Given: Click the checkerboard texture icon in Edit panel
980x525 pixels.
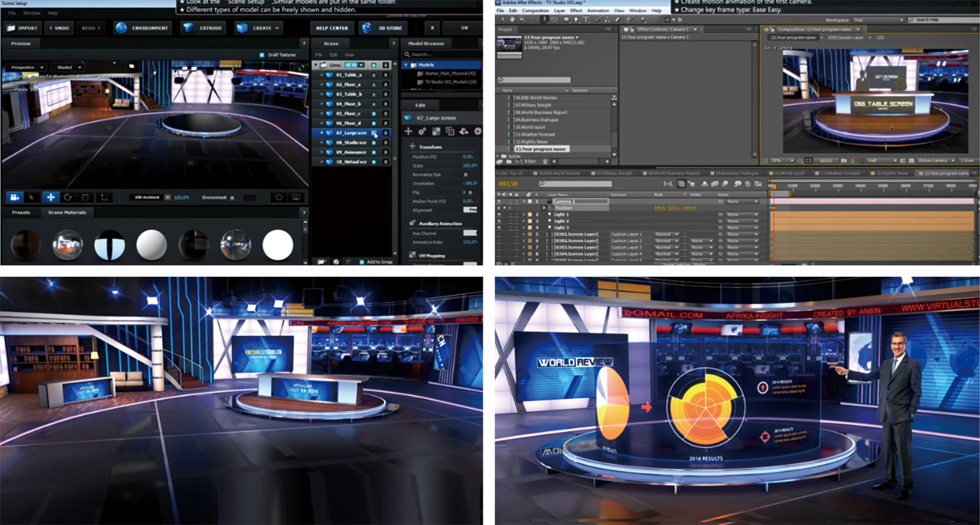Looking at the screenshot, I should [x=436, y=131].
